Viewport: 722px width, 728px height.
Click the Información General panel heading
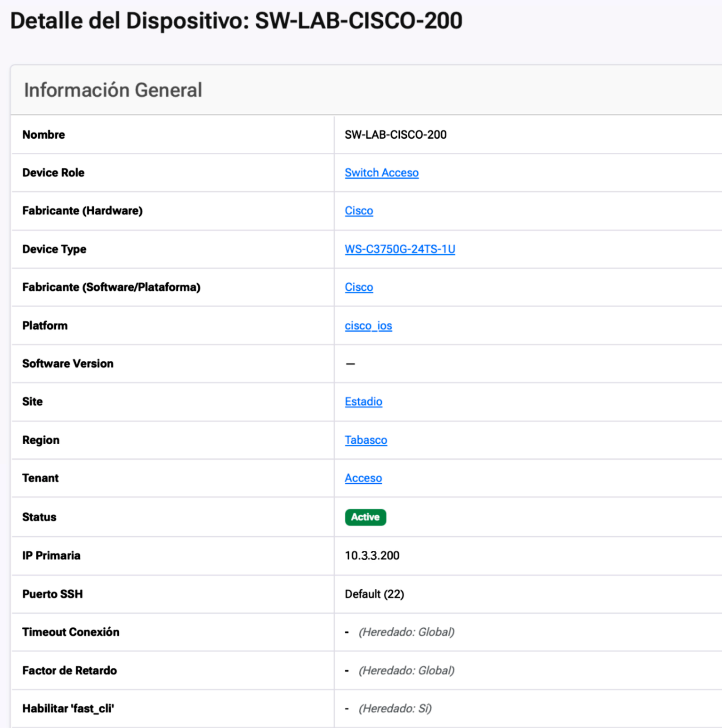tap(113, 90)
